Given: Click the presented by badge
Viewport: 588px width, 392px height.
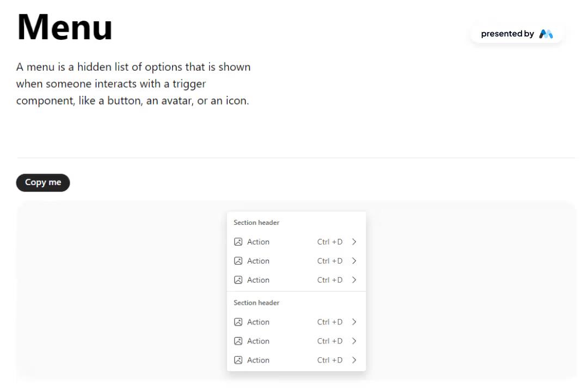Looking at the screenshot, I should pos(516,33).
